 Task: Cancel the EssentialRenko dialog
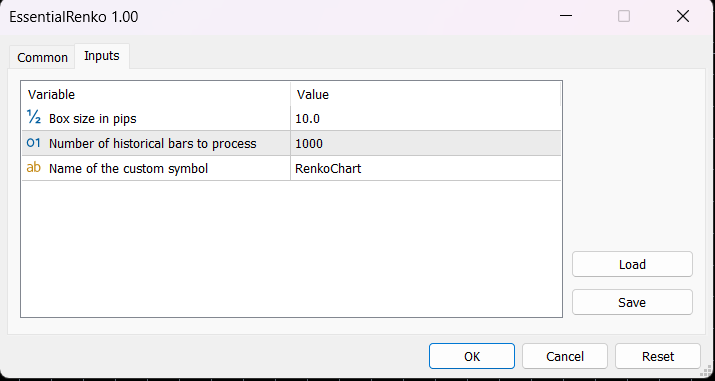(565, 356)
